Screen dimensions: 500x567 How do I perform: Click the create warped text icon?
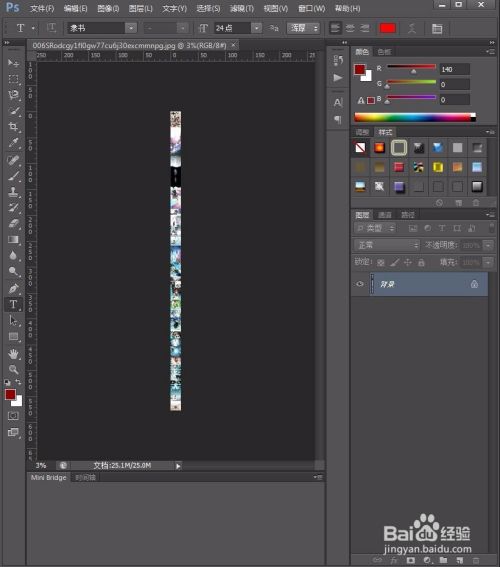pos(412,28)
